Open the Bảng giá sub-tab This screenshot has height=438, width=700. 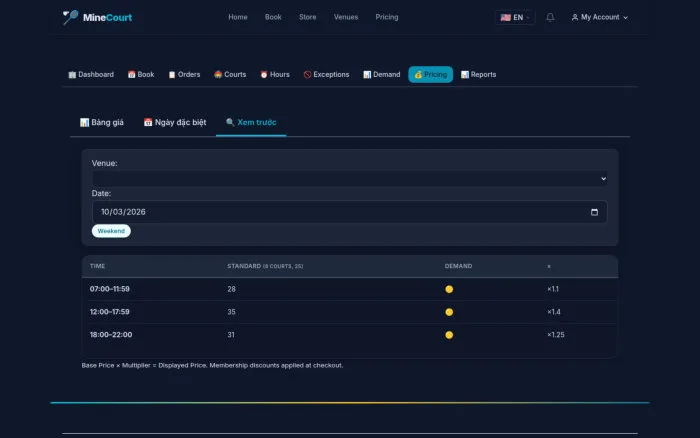pos(102,122)
